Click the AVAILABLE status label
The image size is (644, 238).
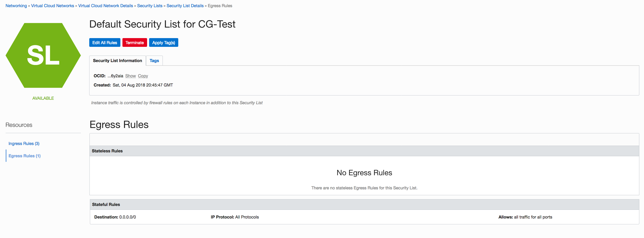pyautogui.click(x=43, y=98)
